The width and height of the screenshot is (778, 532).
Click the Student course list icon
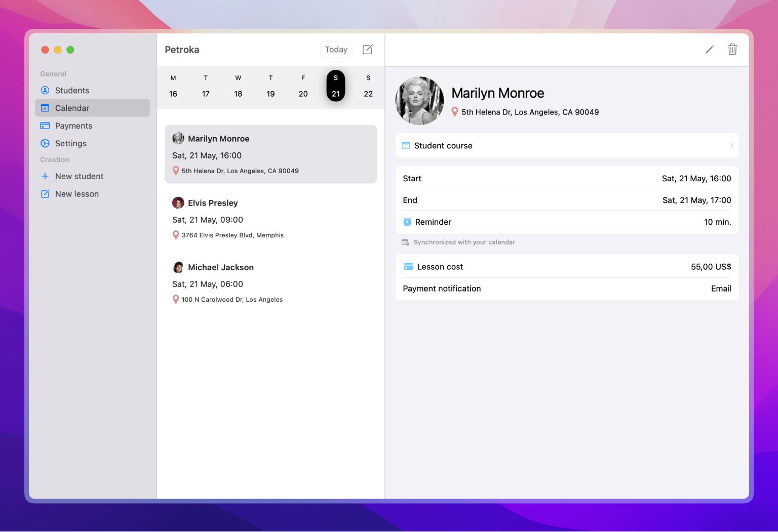406,146
